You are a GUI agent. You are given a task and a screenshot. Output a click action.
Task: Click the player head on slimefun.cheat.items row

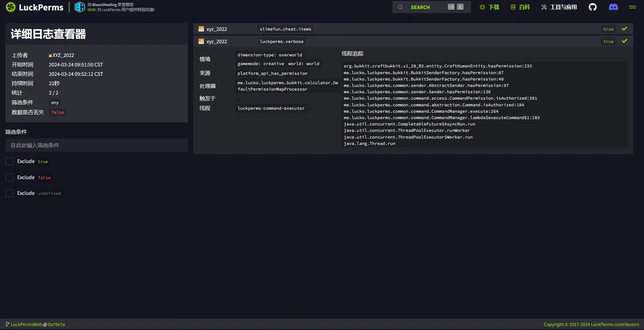coord(201,29)
